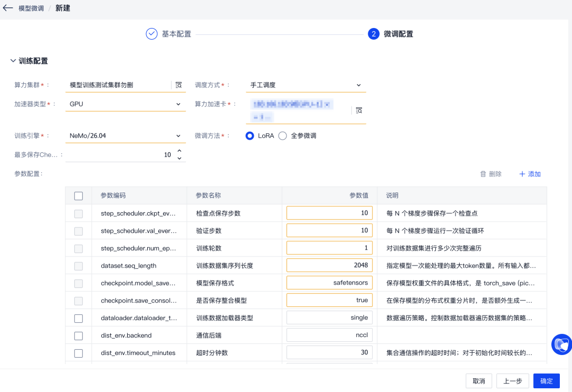Click the 每 N 个梯度步骤保存一个检查点 description
This screenshot has height=392, width=572.
click(432, 214)
